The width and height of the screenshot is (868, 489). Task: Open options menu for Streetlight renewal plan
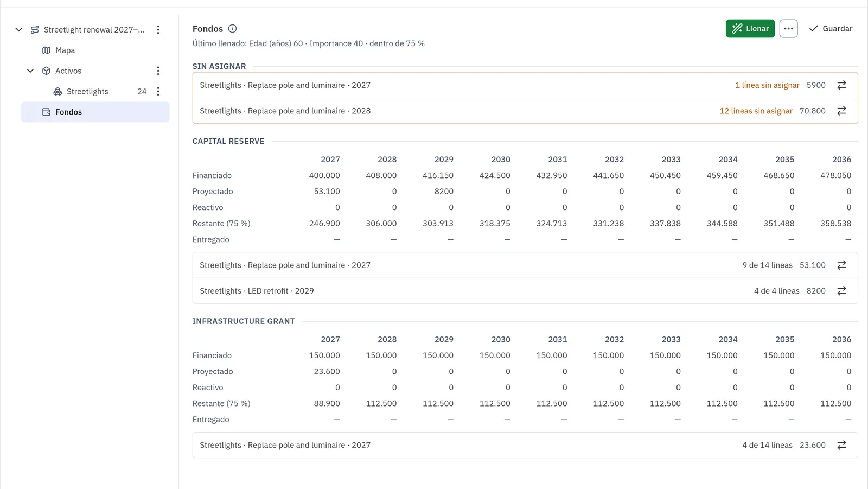coord(158,30)
